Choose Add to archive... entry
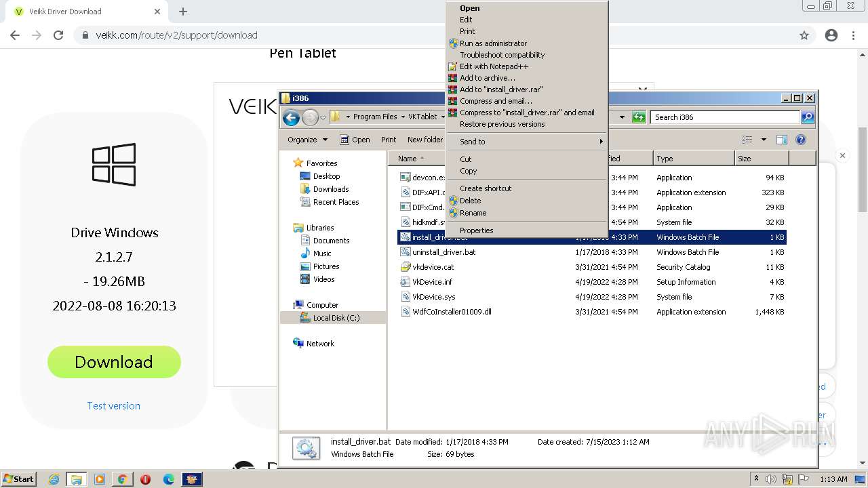This screenshot has height=488, width=868. pos(526,78)
